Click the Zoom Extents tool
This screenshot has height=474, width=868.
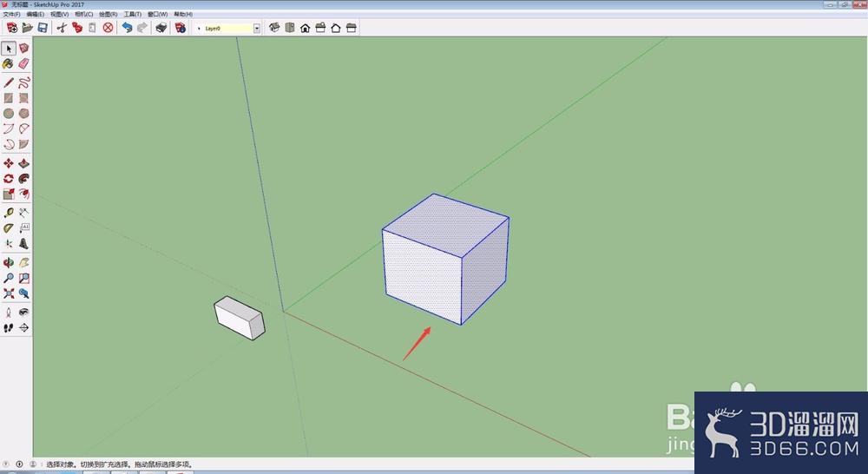(9, 293)
